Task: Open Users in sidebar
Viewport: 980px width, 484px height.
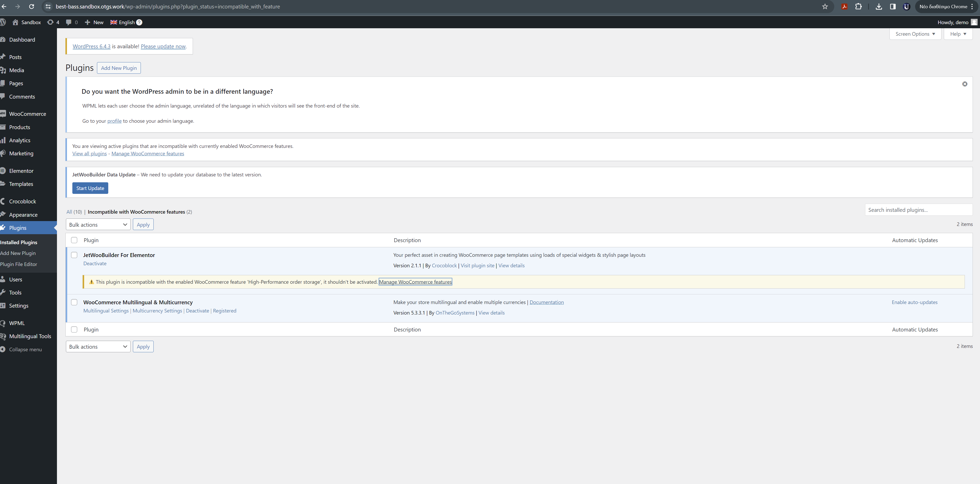Action: [16, 279]
